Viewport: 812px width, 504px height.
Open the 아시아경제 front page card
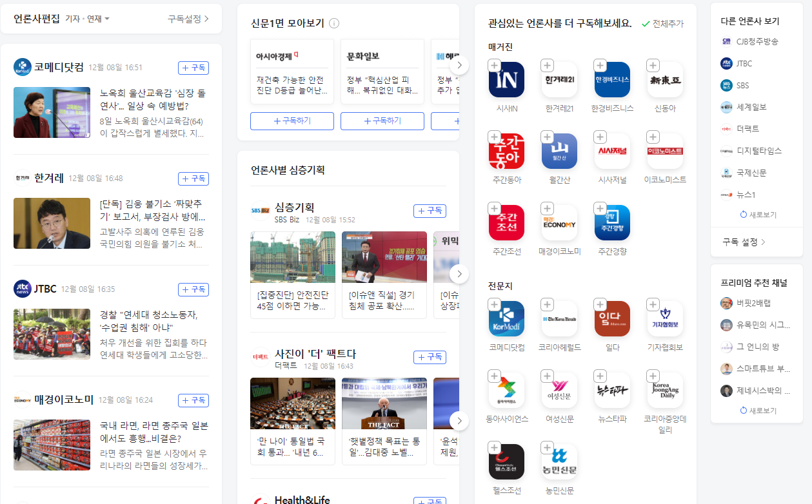click(x=292, y=72)
